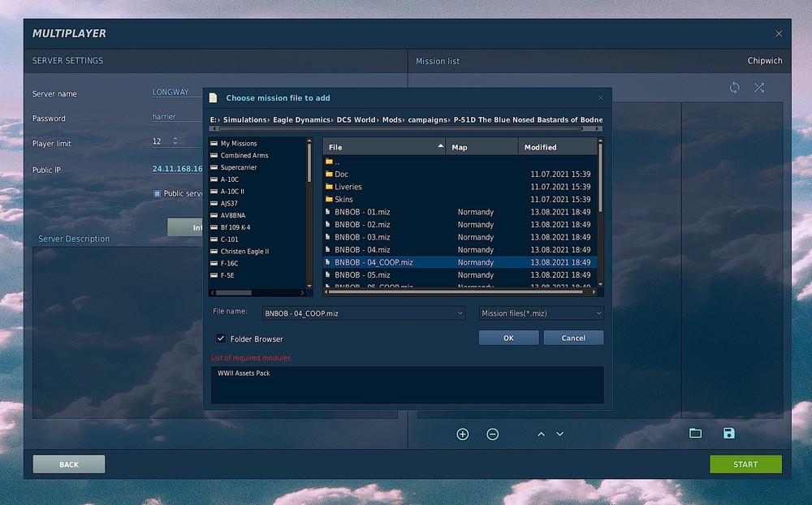Click My Missions drive icon
Image resolution: width=812 pixels, height=505 pixels.
(214, 144)
